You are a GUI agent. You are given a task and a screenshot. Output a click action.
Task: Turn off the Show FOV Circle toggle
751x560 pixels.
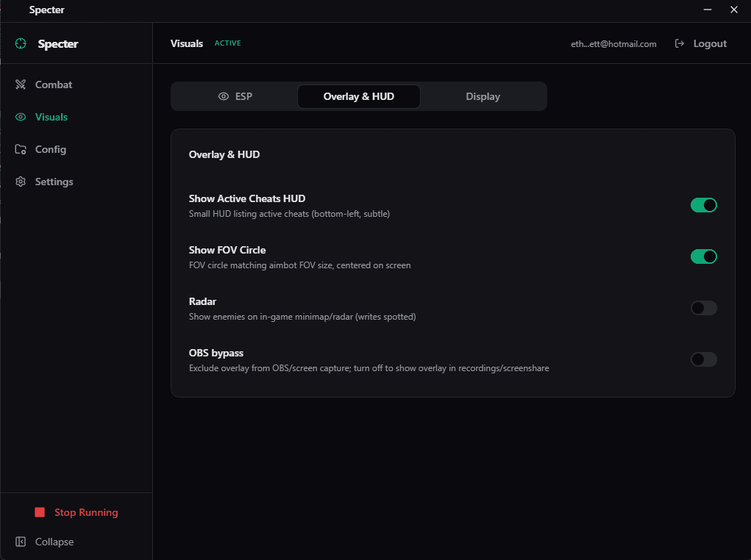[x=703, y=256]
